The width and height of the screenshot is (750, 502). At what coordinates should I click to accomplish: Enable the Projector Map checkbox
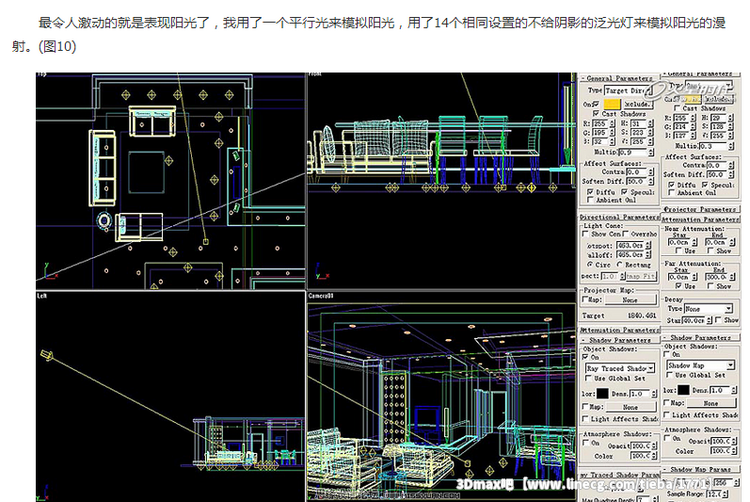585,299
